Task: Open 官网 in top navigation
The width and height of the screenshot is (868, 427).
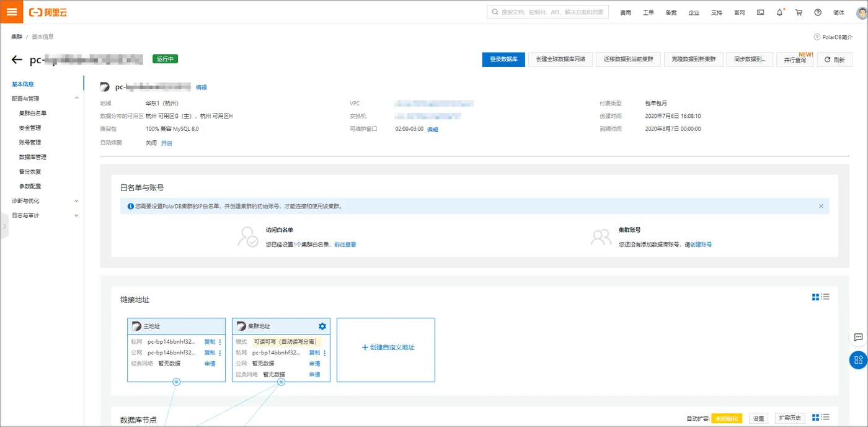Action: (x=739, y=12)
